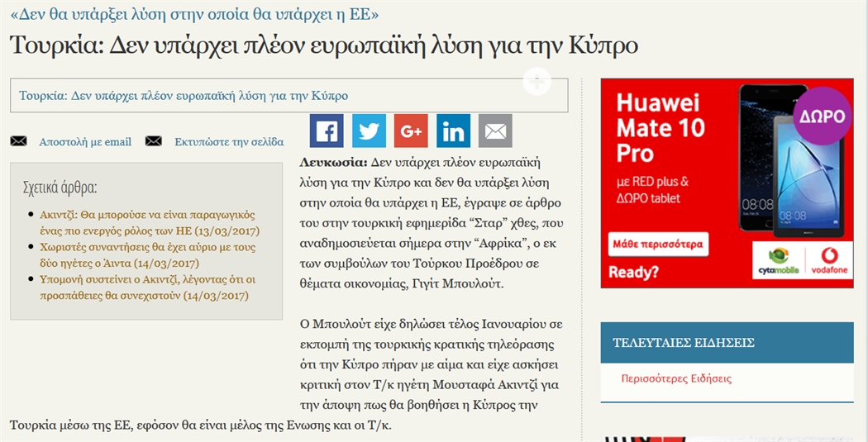Click the Google+ share icon
The height and width of the screenshot is (442, 868).
coord(411,131)
